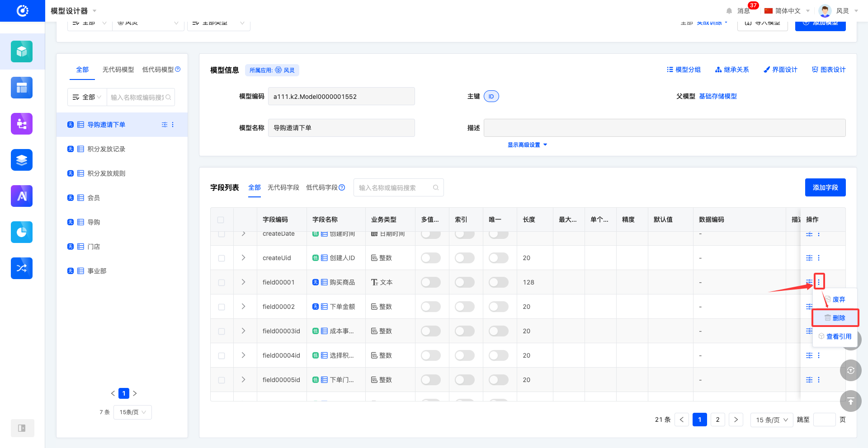Open more options for field00005id row
This screenshot has height=448, width=868.
(x=819, y=380)
